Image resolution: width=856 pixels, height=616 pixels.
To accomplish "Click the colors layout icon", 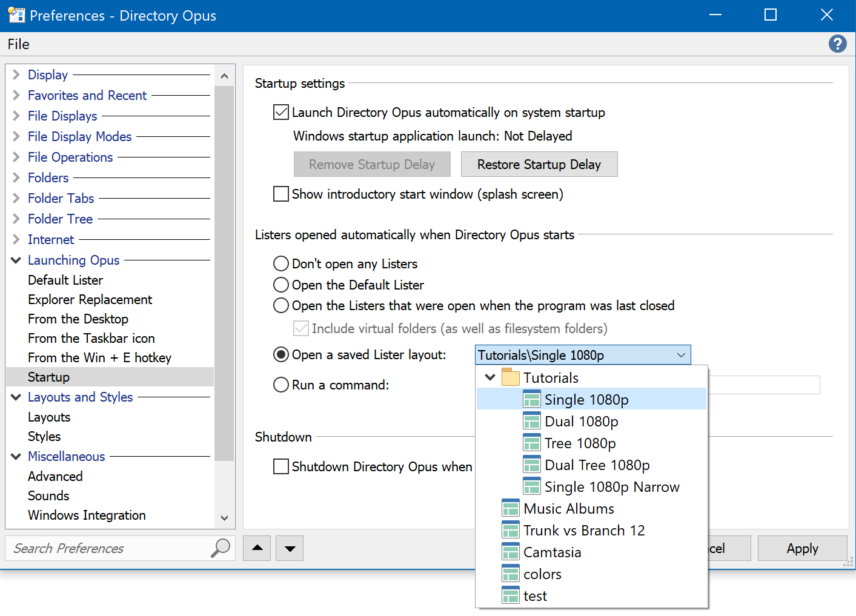I will coord(511,574).
